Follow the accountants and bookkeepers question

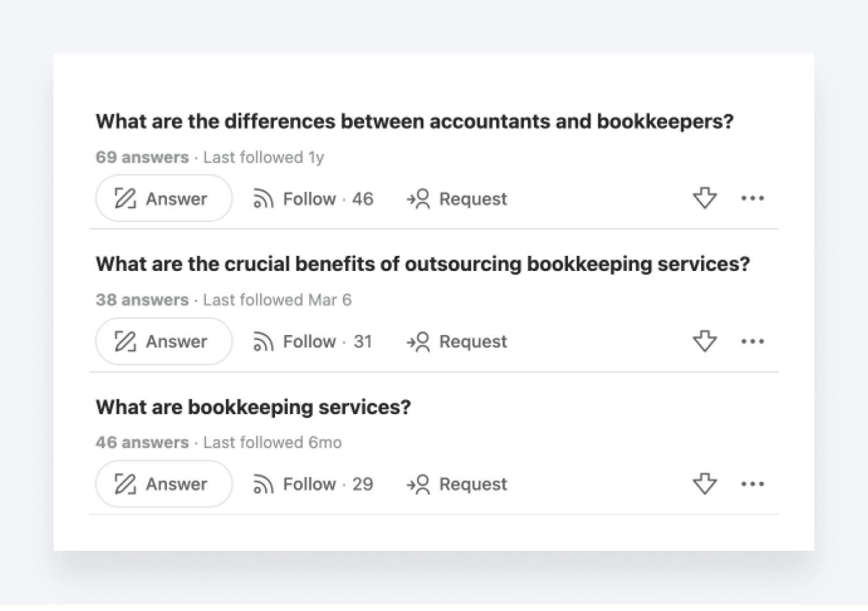[313, 198]
